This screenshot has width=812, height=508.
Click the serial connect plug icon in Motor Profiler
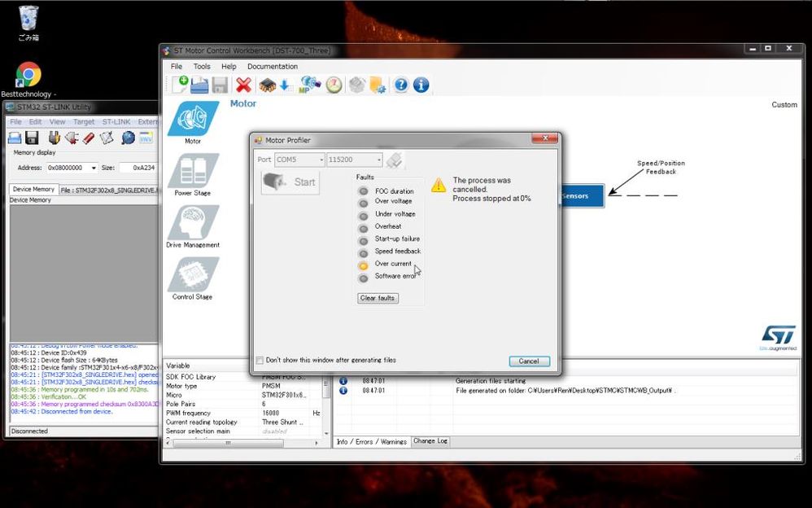395,160
